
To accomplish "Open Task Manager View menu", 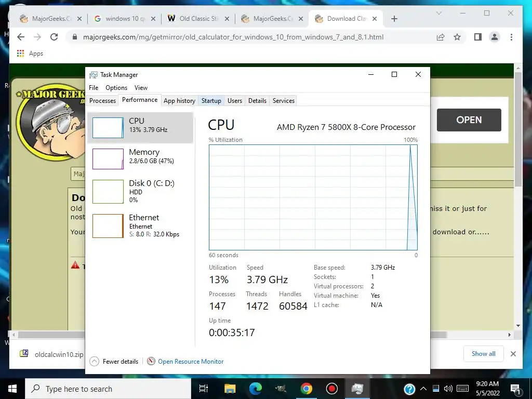I will pos(141,87).
